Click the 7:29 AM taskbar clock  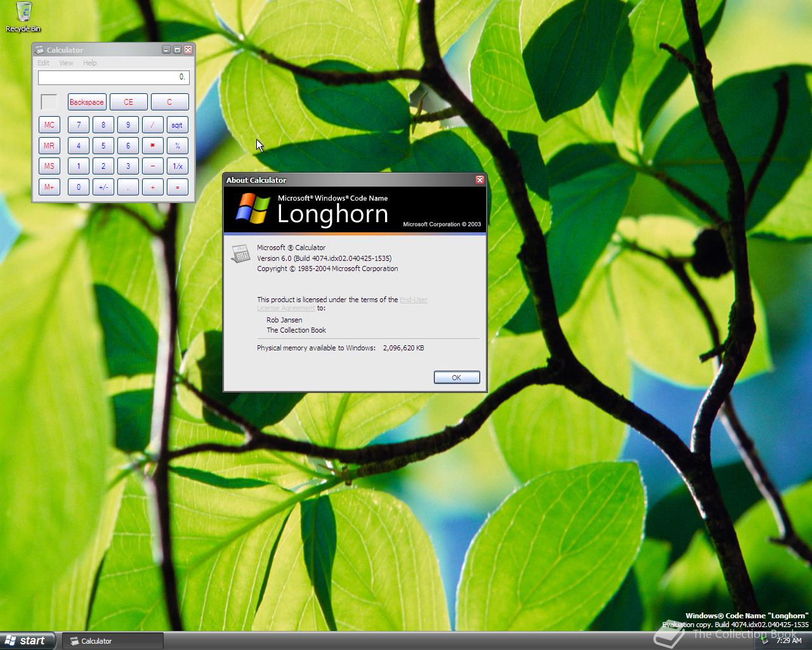pyautogui.click(x=789, y=640)
